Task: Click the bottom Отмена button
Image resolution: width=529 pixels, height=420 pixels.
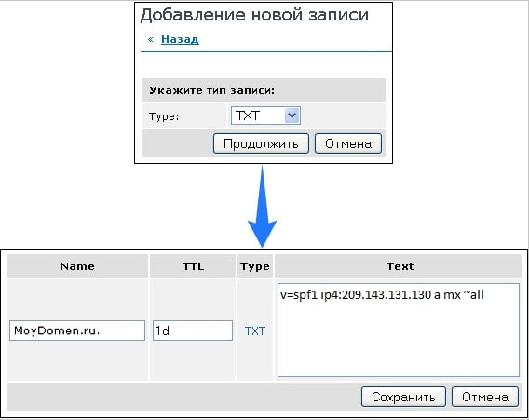Action: click(485, 397)
